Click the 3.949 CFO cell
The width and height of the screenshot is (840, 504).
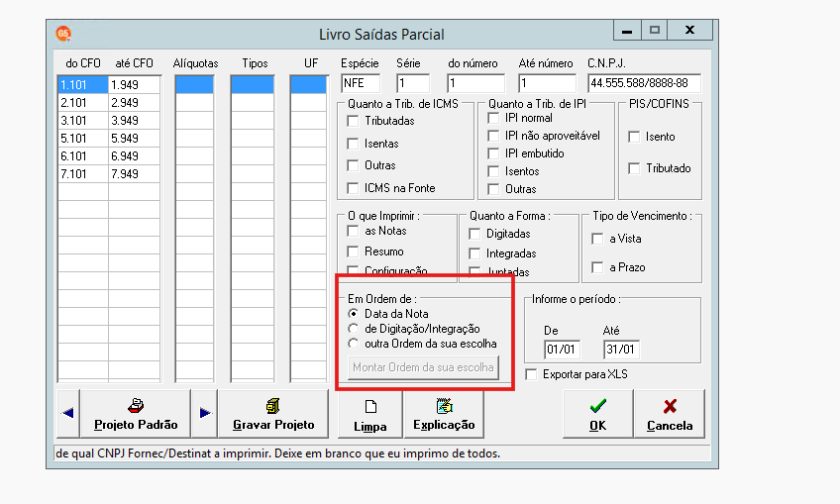coord(134,121)
